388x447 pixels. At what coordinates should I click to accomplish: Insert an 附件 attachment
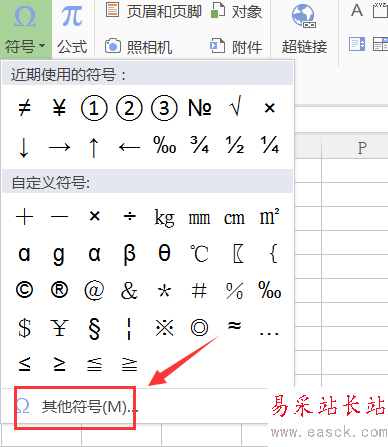(x=236, y=46)
